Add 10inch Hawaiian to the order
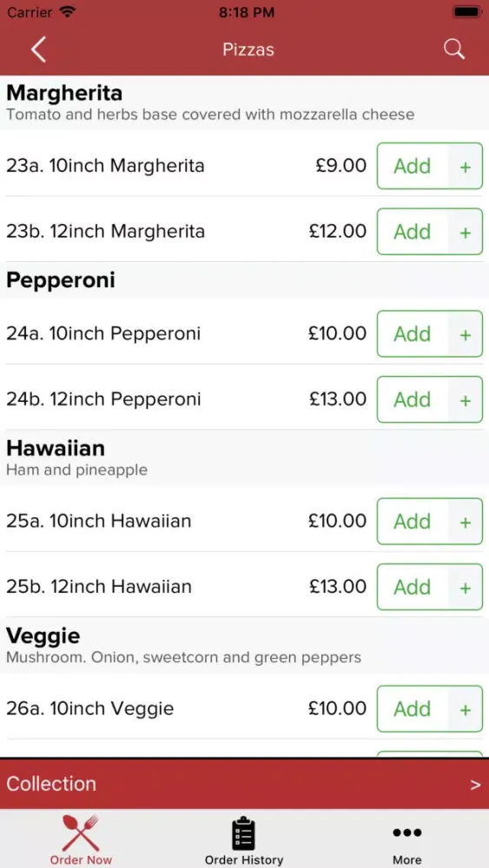This screenshot has width=489, height=868. click(413, 521)
